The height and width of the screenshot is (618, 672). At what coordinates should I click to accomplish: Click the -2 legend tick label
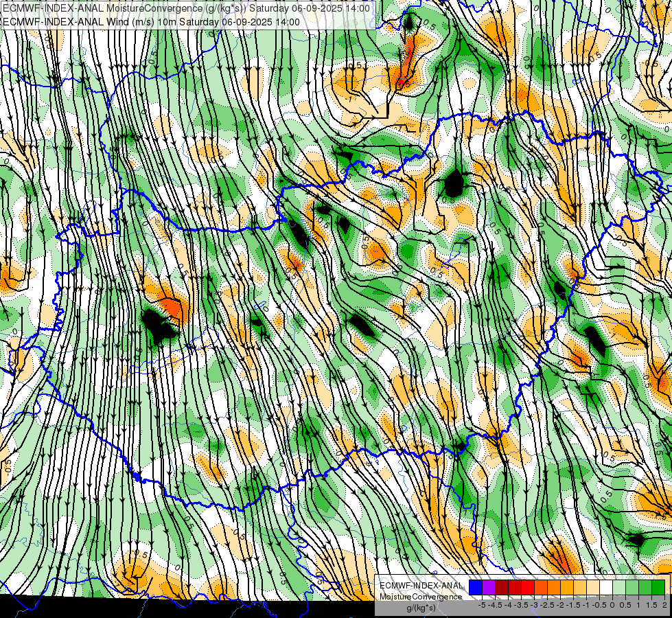pos(560,605)
